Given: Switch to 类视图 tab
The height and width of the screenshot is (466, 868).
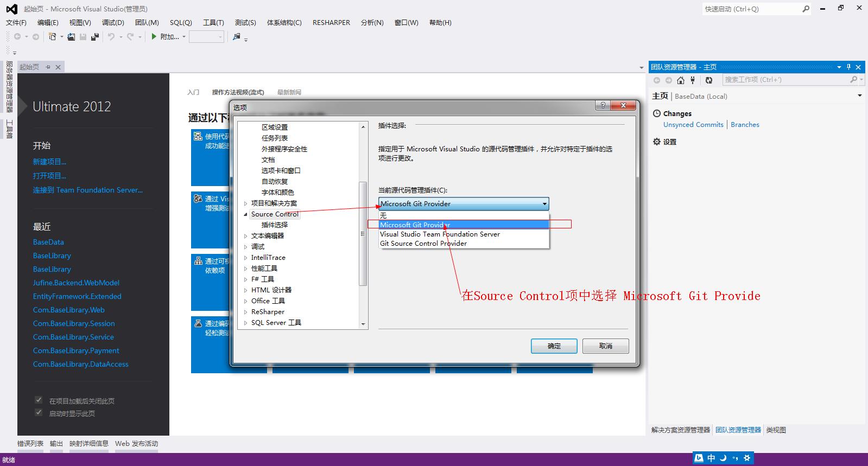Looking at the screenshot, I should tap(776, 430).
